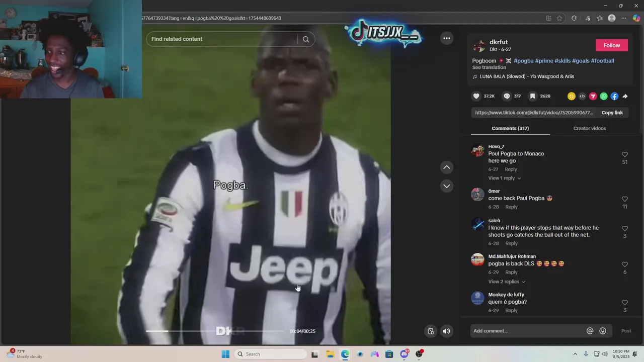The height and width of the screenshot is (362, 644).
Task: Open comments via the speech bubble icon
Action: click(x=507, y=96)
